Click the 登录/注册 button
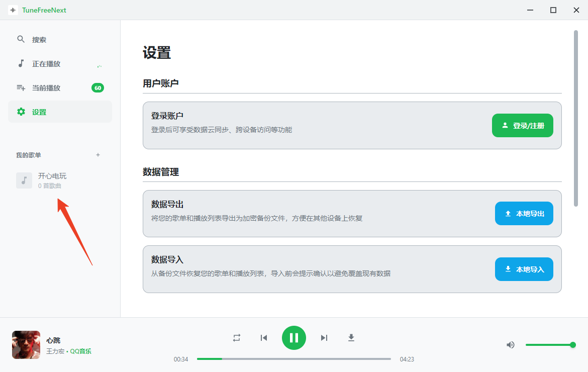588x372 pixels. [x=522, y=126]
